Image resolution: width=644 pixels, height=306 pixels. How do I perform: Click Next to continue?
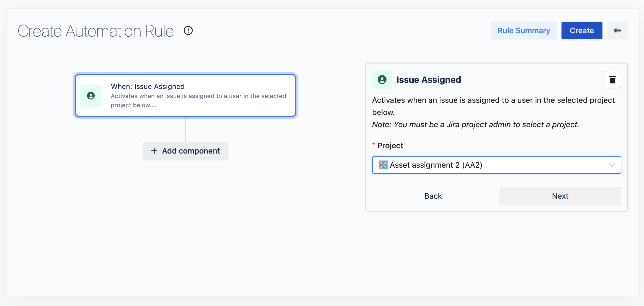tap(560, 196)
